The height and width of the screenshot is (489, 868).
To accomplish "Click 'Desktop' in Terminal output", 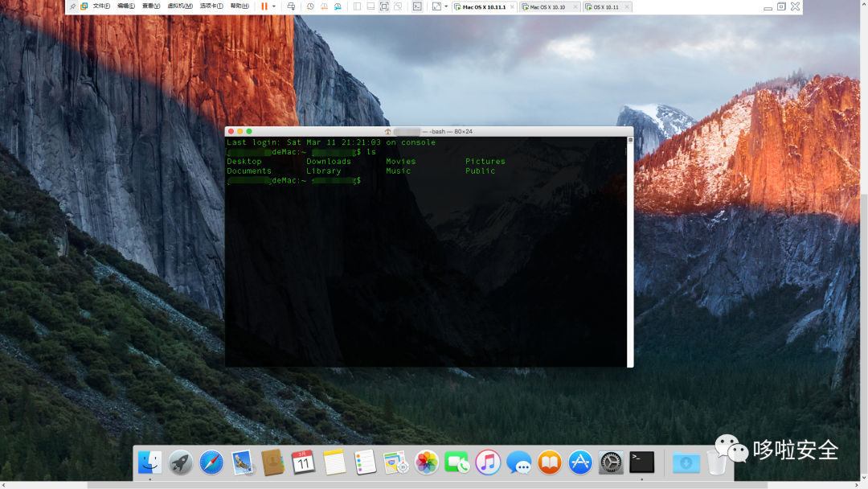I will (x=244, y=161).
